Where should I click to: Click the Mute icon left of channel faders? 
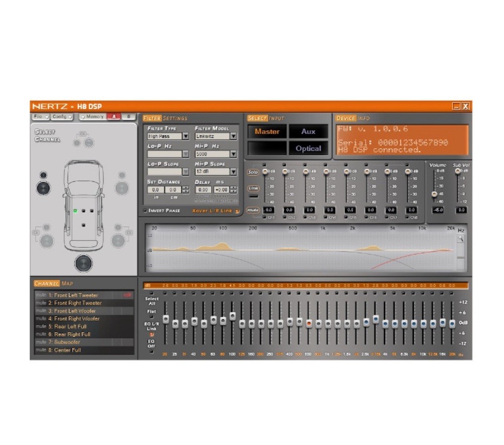[253, 209]
